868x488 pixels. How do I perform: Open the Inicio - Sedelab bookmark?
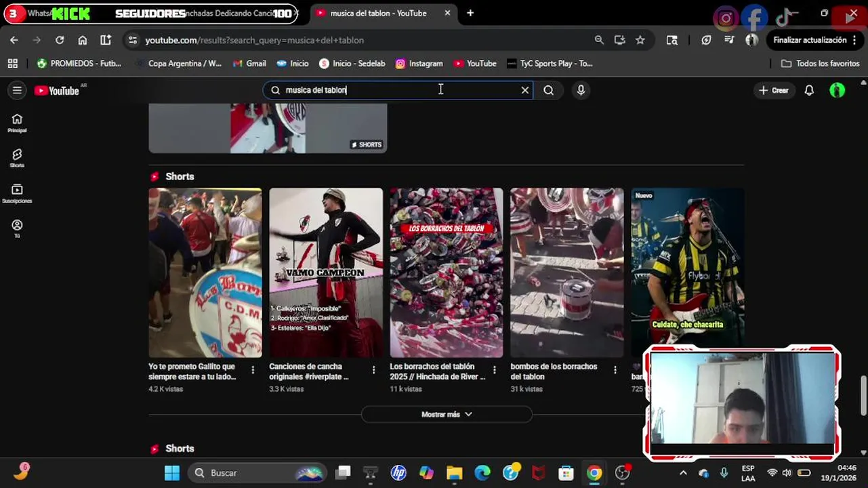tap(352, 63)
